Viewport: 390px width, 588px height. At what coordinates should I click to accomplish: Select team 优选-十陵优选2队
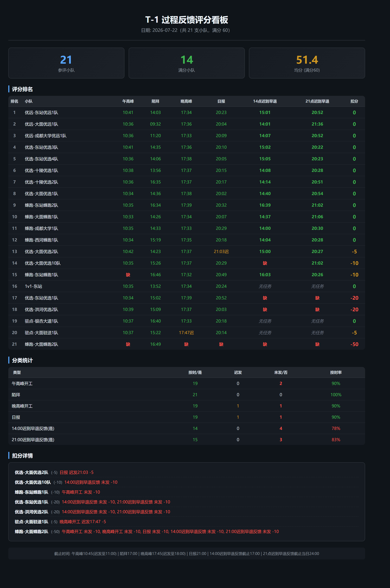(x=41, y=182)
